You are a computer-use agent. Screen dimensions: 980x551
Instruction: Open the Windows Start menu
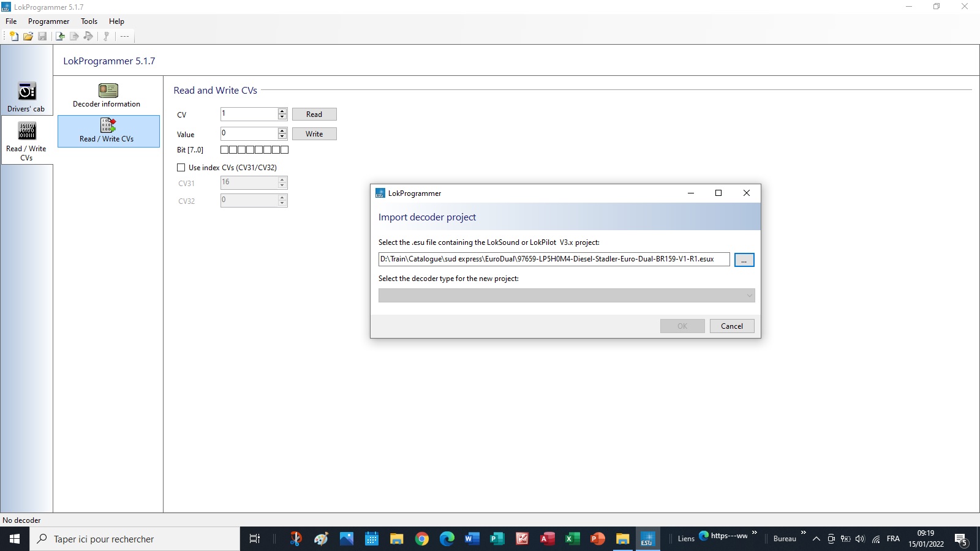click(15, 539)
